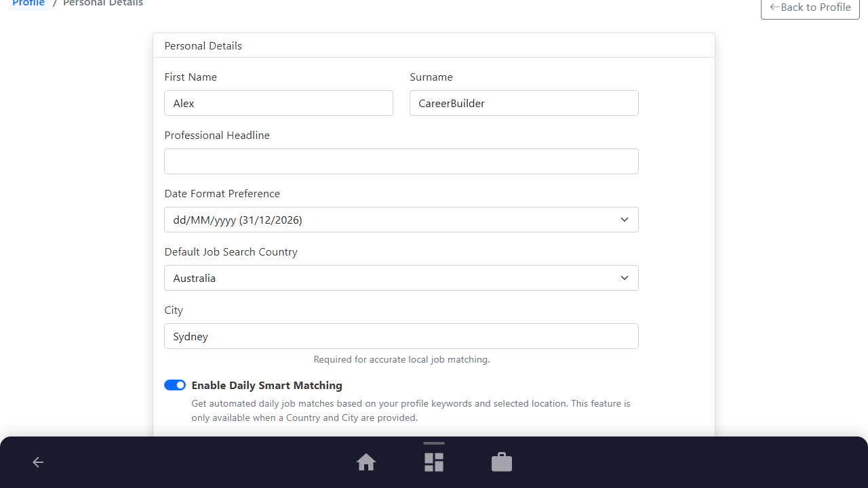Click the City label

(x=174, y=310)
